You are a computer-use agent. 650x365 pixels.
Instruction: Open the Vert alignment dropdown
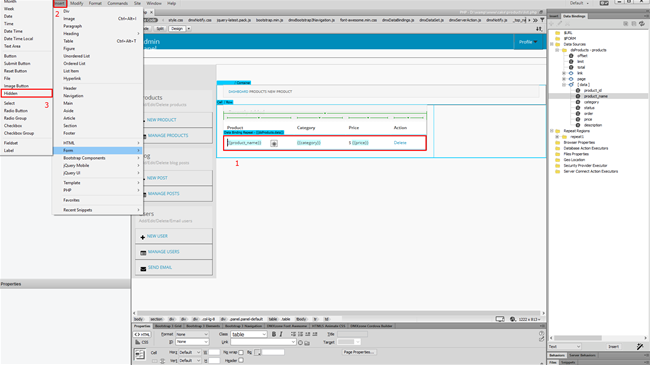point(190,360)
